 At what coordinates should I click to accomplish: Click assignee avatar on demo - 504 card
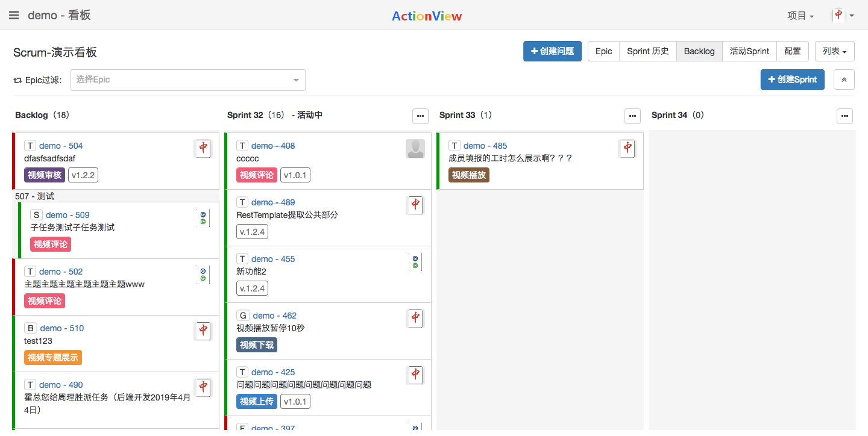point(203,149)
